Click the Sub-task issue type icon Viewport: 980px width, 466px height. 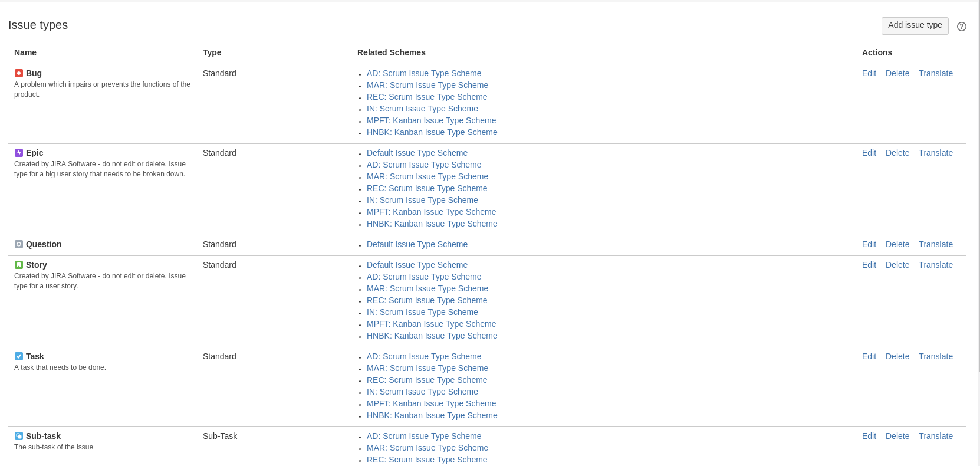click(x=19, y=436)
